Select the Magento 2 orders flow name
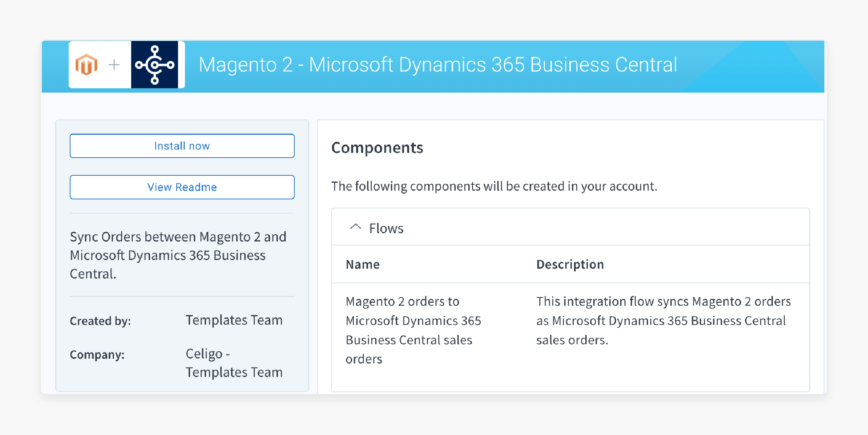868x435 pixels. (413, 330)
